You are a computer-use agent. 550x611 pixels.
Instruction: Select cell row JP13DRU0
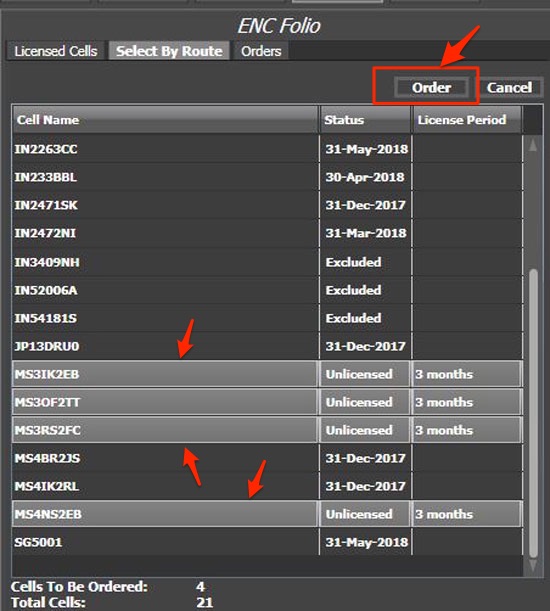coord(267,346)
